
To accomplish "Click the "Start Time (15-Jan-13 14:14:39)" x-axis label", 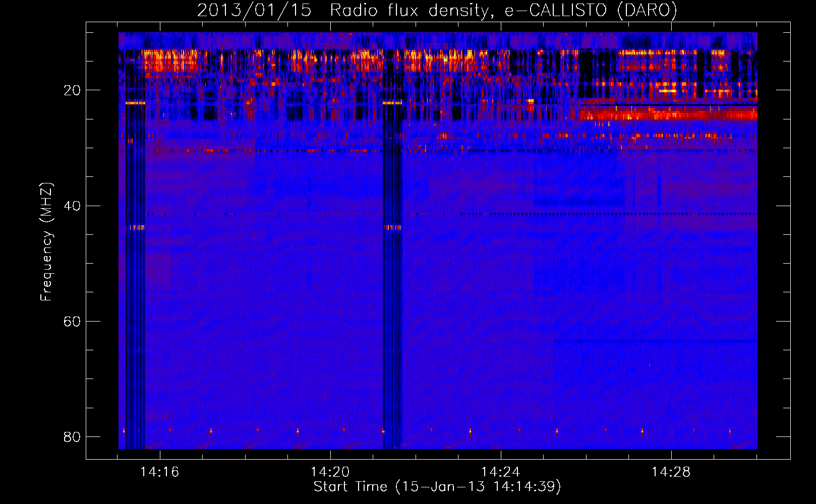I will click(x=437, y=487).
